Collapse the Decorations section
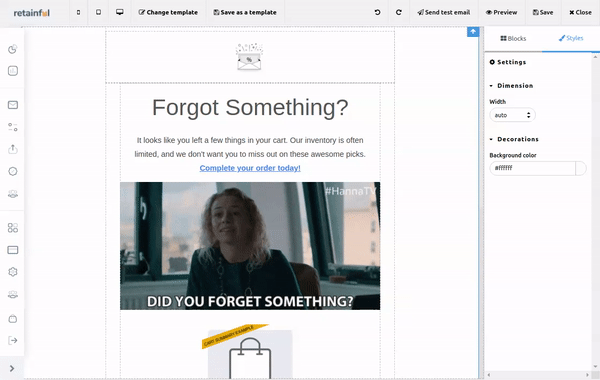 pos(514,139)
